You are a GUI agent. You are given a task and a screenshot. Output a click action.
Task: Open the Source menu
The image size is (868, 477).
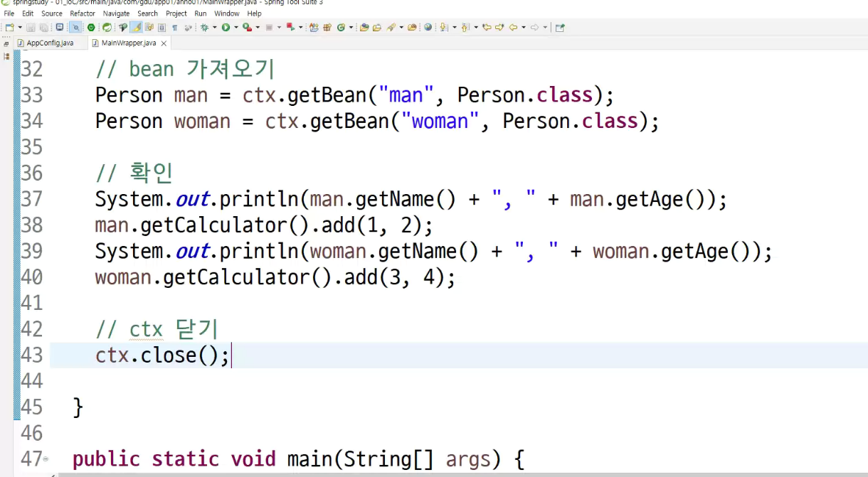tap(52, 14)
